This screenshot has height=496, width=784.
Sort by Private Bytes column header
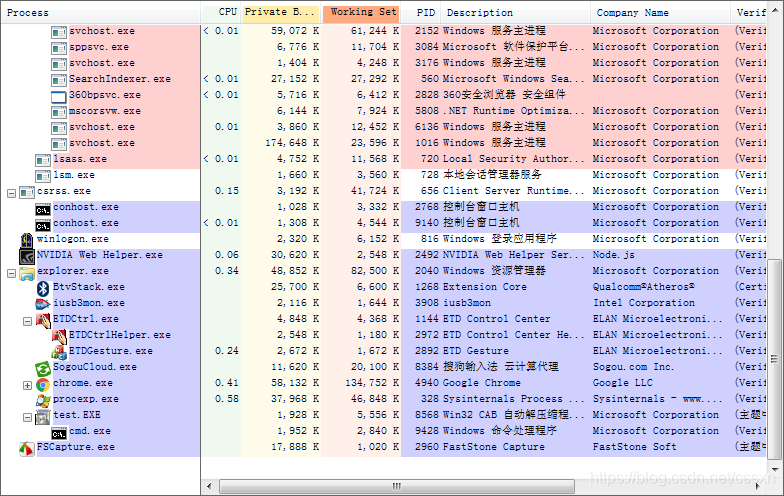click(x=280, y=12)
